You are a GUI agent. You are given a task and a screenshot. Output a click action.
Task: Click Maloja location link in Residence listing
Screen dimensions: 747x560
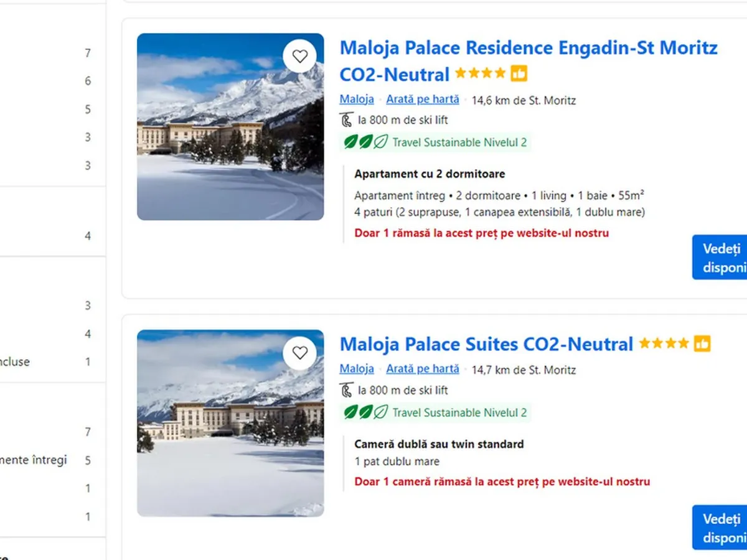(357, 99)
